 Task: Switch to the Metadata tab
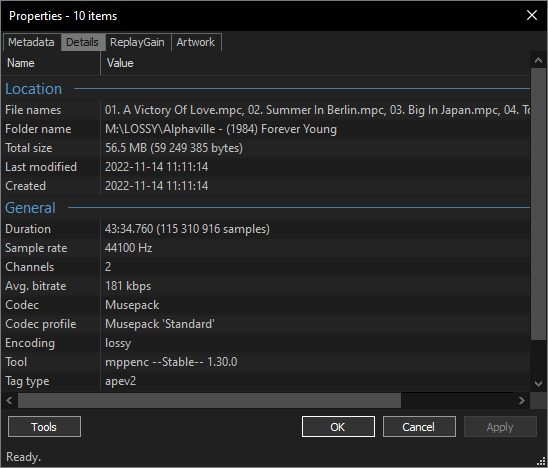[31, 42]
